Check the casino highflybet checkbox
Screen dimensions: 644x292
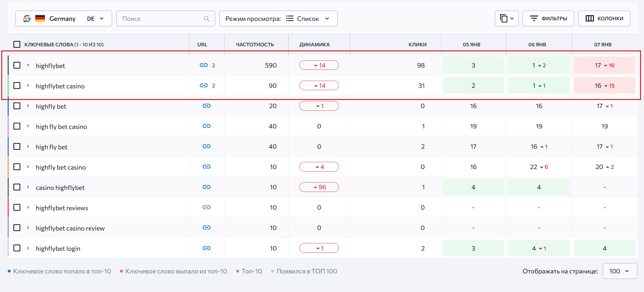pos(17,187)
